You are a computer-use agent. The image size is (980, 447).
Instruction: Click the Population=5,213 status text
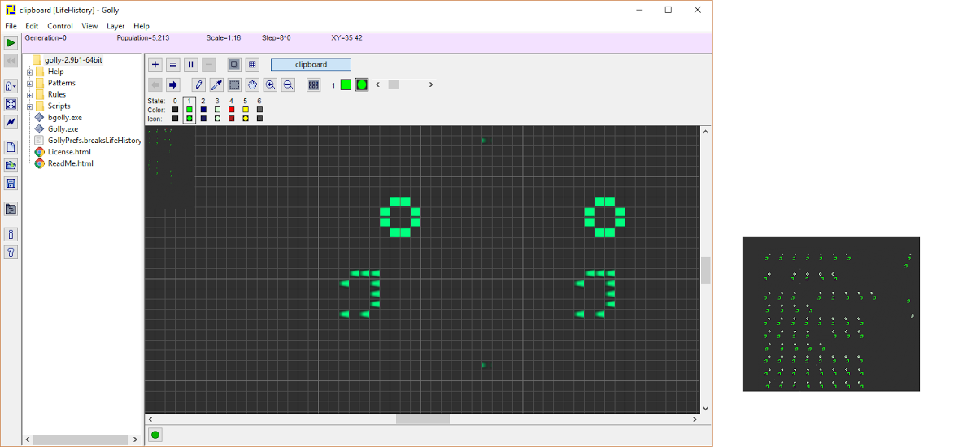pos(145,38)
